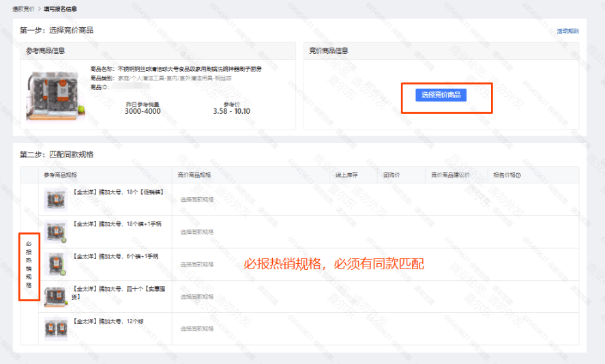Open 选择同款规格 dropdown for 18个装+1手柄 row

(x=197, y=232)
